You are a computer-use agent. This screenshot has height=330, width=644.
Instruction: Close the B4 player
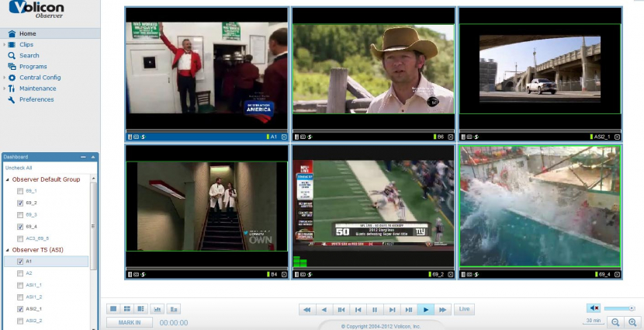(x=284, y=275)
